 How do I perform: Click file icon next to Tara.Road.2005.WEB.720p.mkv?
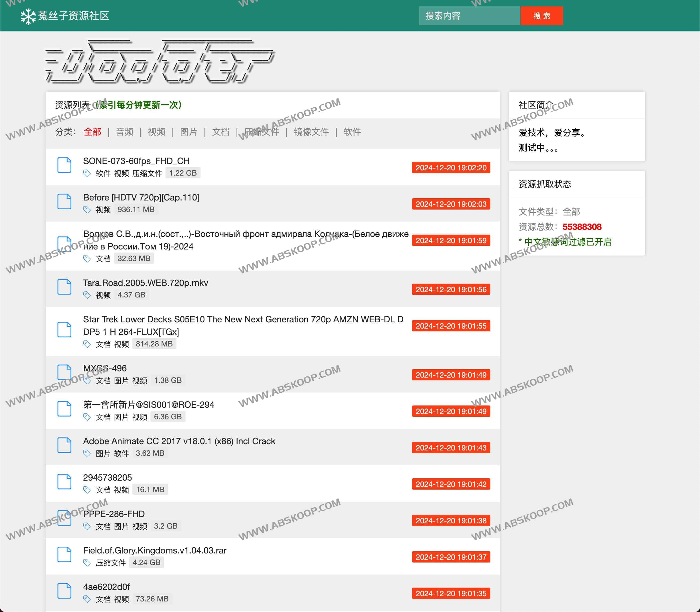click(x=64, y=287)
